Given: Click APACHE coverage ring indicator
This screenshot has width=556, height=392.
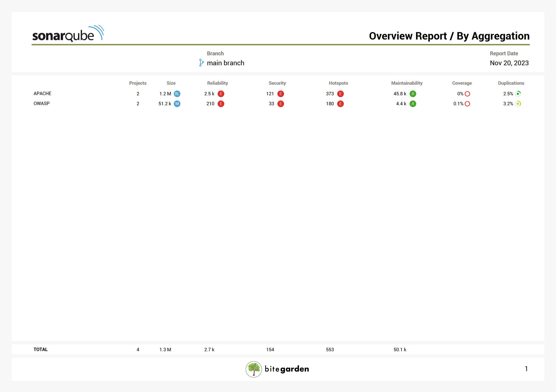Looking at the screenshot, I should [467, 94].
